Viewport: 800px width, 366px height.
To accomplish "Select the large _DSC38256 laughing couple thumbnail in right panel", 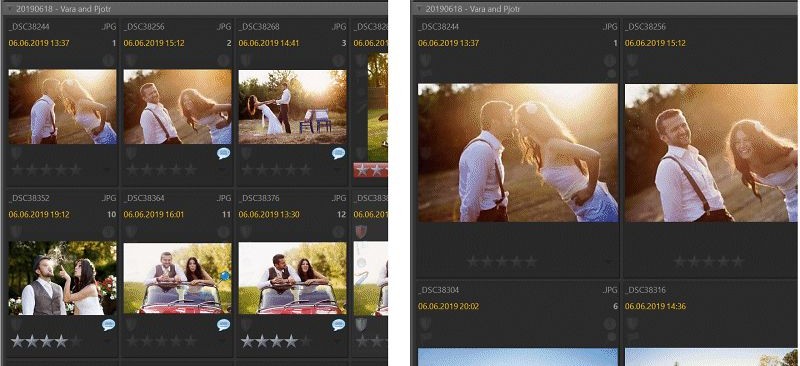I will pos(712,153).
